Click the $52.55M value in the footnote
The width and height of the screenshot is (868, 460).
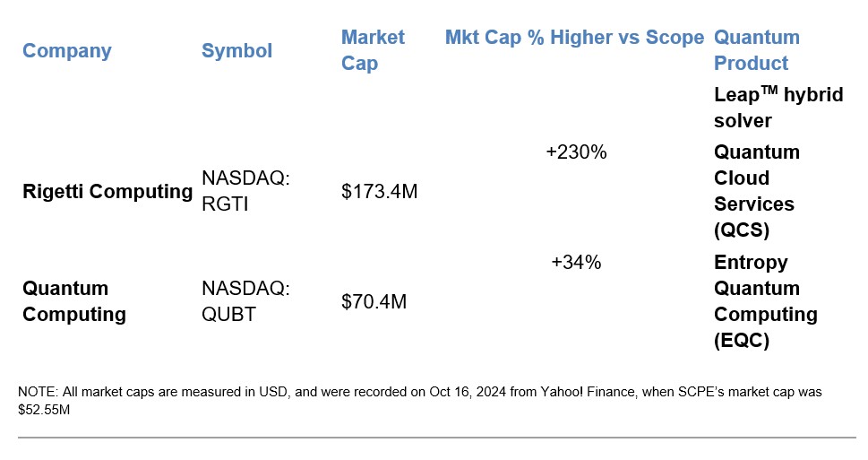tap(44, 409)
